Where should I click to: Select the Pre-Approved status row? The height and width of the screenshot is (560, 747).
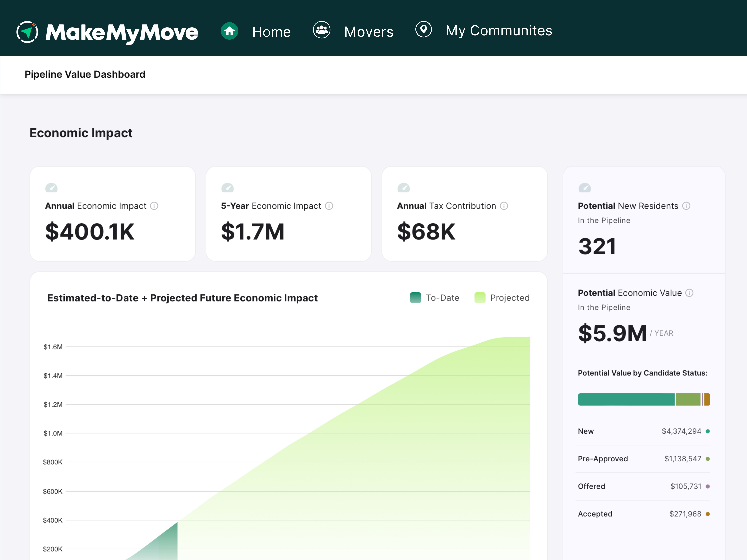point(643,459)
